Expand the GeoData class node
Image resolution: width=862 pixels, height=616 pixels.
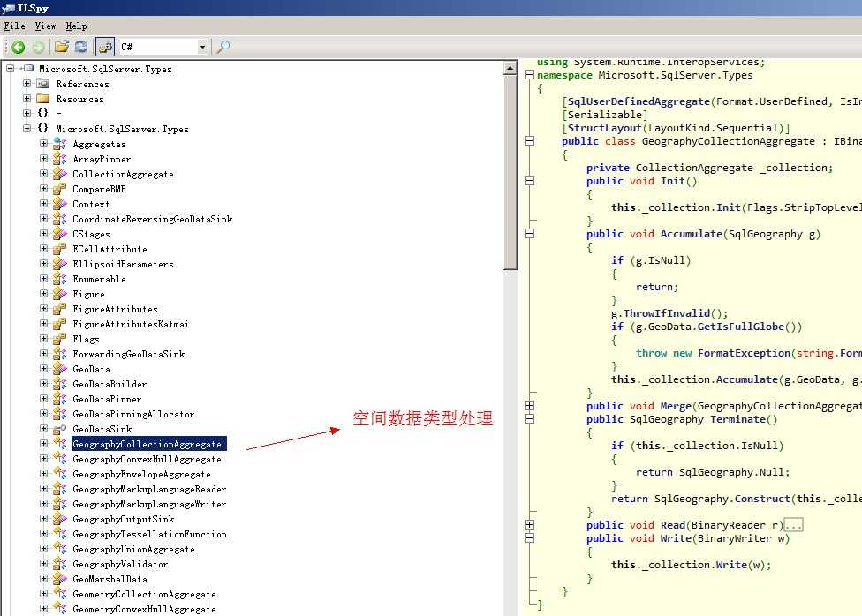[x=44, y=368]
